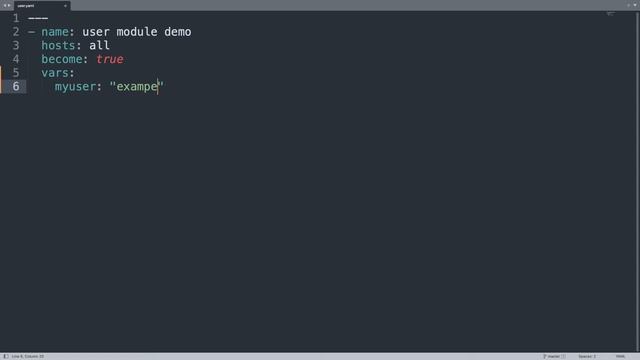Select the user.yaml file tab

point(42,6)
